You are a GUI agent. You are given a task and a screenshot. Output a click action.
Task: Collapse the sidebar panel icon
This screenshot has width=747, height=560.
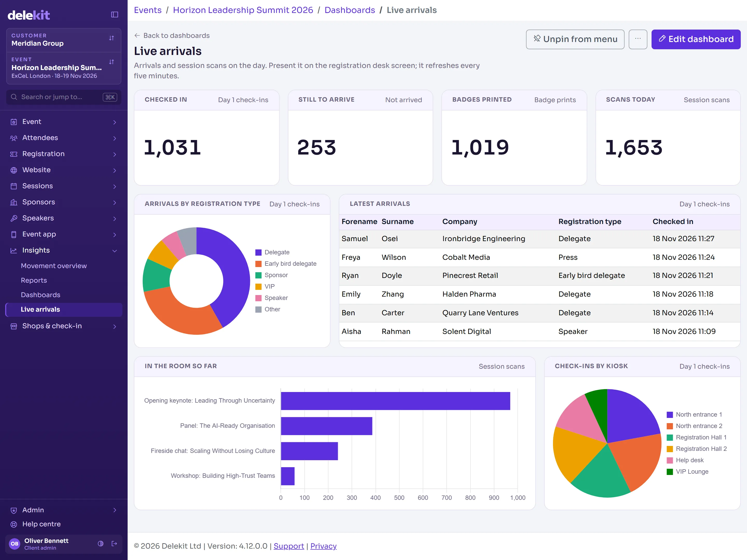tap(114, 15)
